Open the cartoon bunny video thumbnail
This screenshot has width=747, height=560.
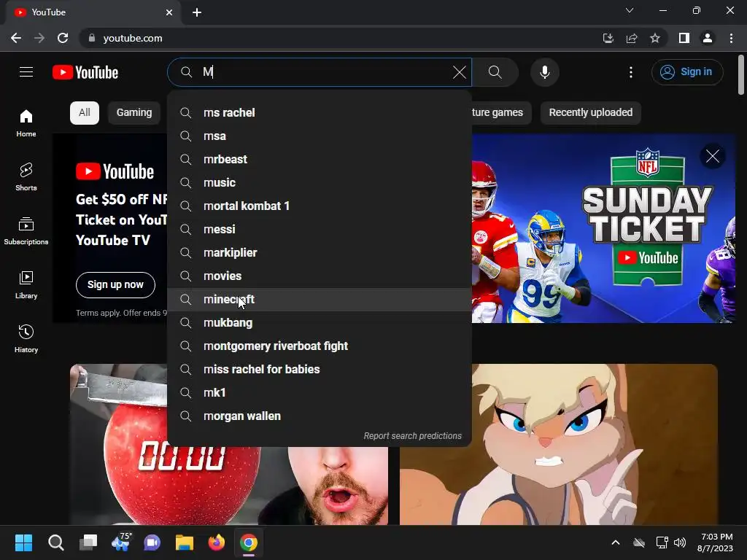(x=558, y=444)
